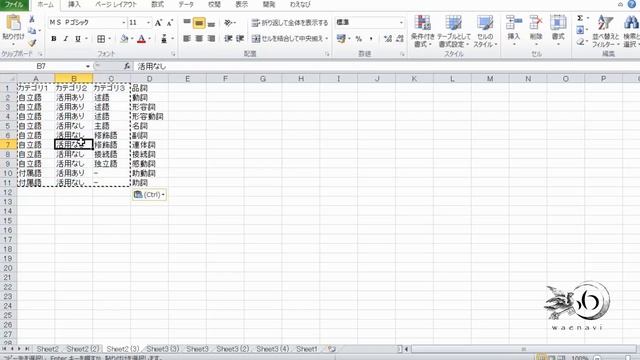Open the font size 11 dropdown
Screen dimensions: 640x360
pyautogui.click(x=148, y=22)
